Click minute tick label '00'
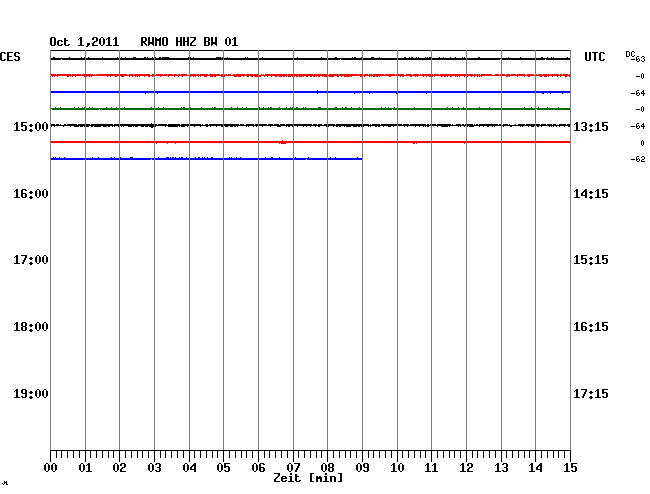Screen dimensions: 650x494 pyautogui.click(x=51, y=468)
